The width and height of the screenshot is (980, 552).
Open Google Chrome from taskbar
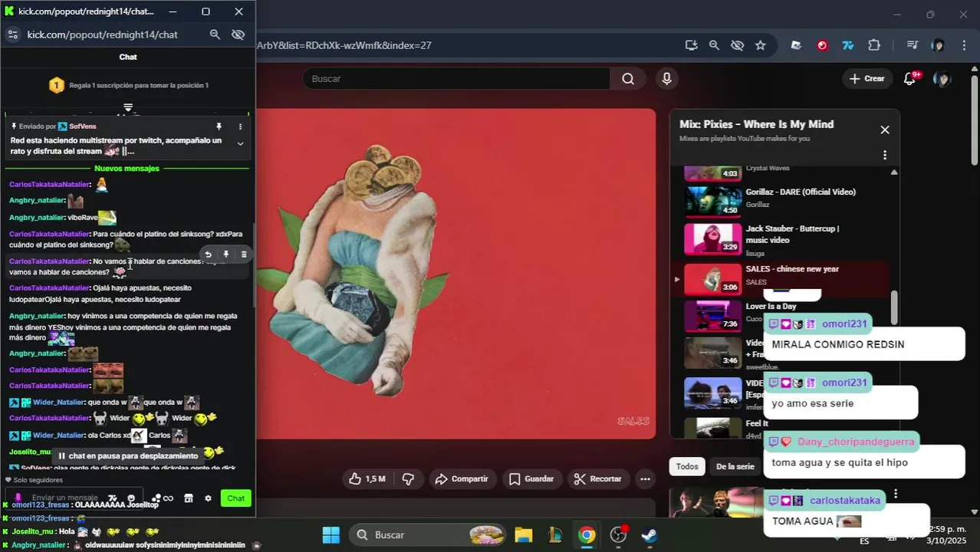coord(587,534)
